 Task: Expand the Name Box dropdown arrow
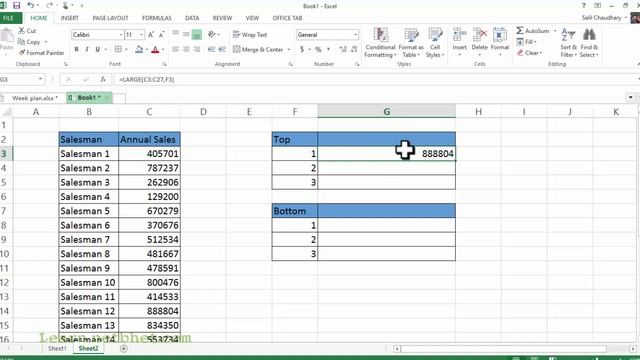pyautogui.click(x=40, y=79)
